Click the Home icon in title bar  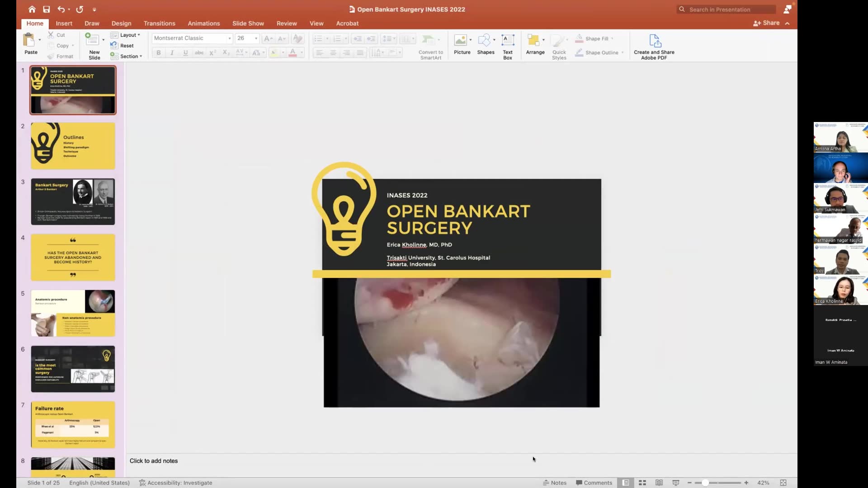[32, 9]
